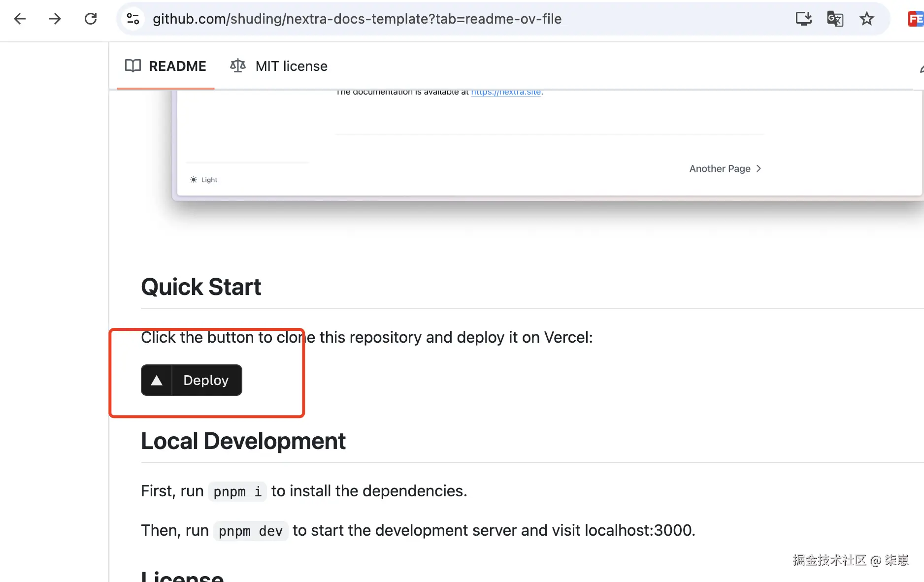
Task: Open the Google Translate page icon
Action: tap(835, 19)
